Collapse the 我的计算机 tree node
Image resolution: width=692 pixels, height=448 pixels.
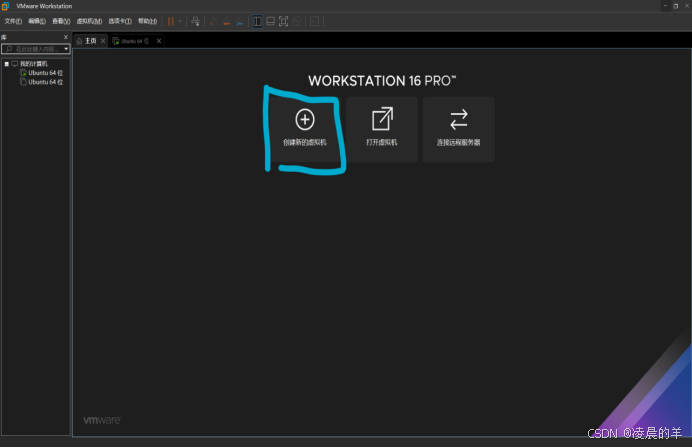(7, 64)
